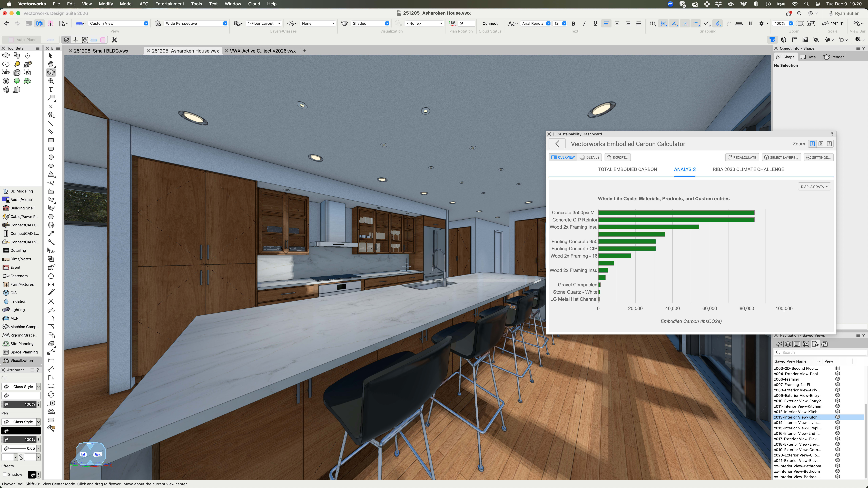This screenshot has width=868, height=488.
Task: Select the Selection arrow tool
Action: pyautogui.click(x=51, y=56)
